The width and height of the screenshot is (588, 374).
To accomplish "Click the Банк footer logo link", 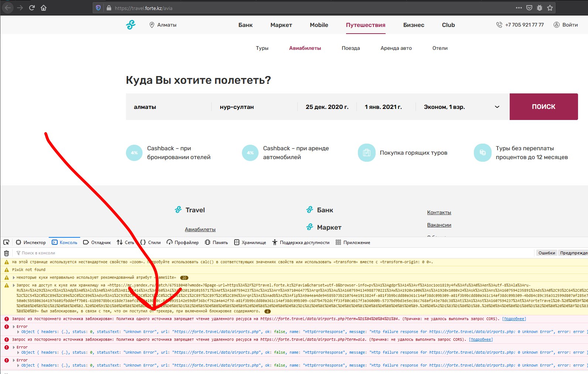I will tap(320, 210).
